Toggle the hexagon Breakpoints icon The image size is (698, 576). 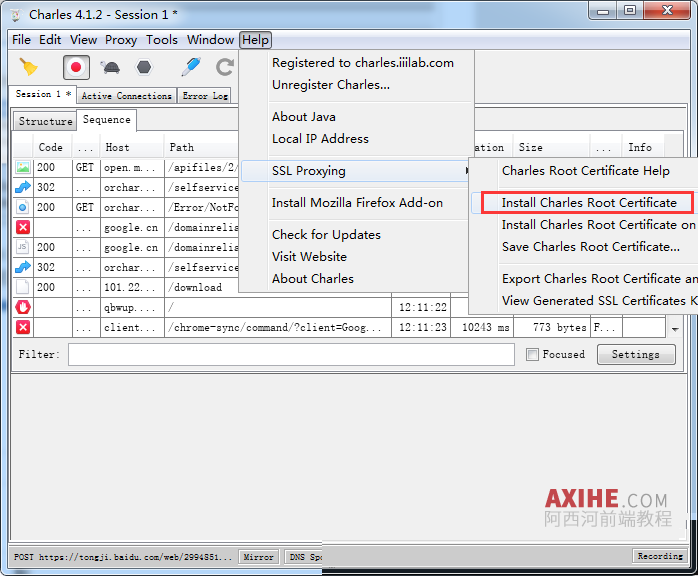tap(144, 67)
